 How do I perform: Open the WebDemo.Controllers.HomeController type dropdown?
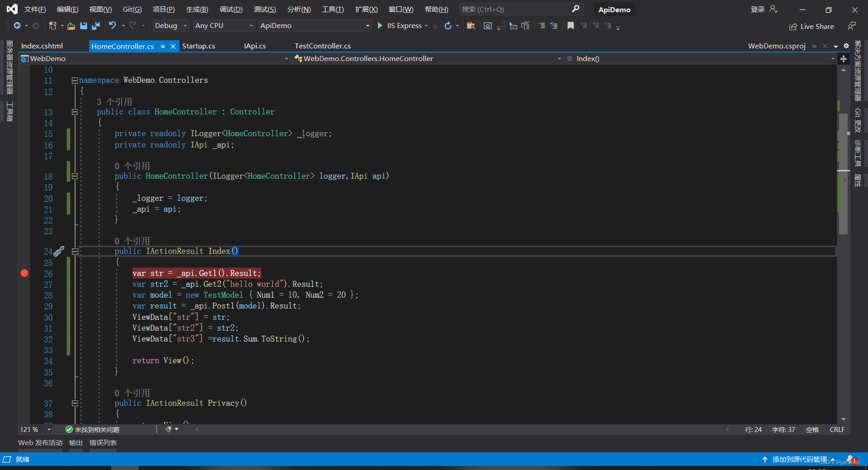(428, 59)
